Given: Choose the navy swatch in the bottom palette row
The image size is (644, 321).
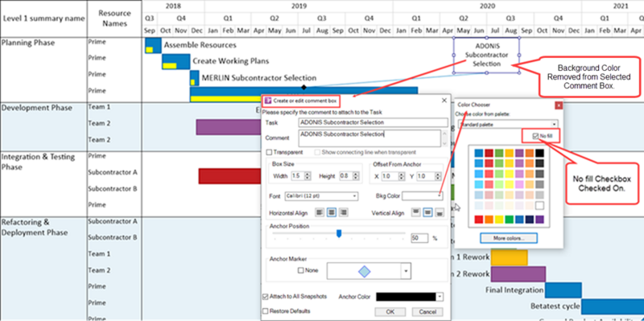Looking at the screenshot, I should coord(530,219).
